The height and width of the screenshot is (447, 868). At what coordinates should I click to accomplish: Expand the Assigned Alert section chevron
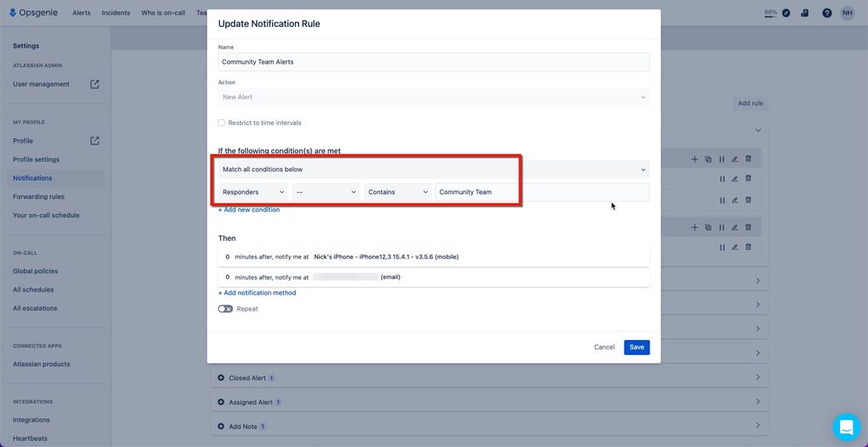[x=758, y=402]
